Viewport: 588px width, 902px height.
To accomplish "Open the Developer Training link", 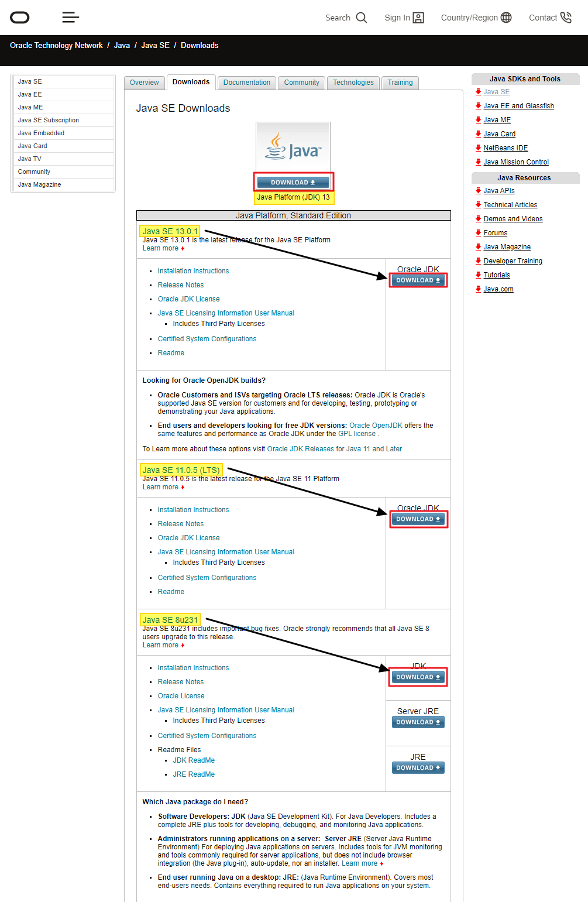I will tap(513, 261).
